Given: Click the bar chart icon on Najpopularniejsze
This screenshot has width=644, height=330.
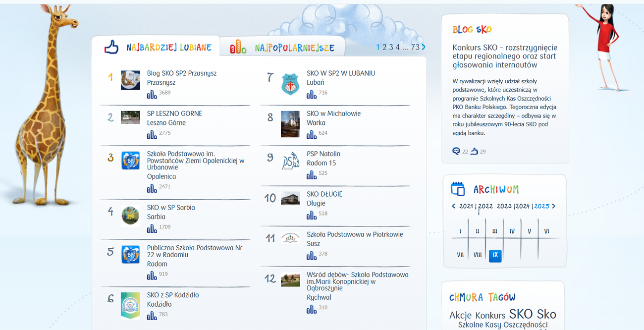Looking at the screenshot, I should tap(238, 47).
